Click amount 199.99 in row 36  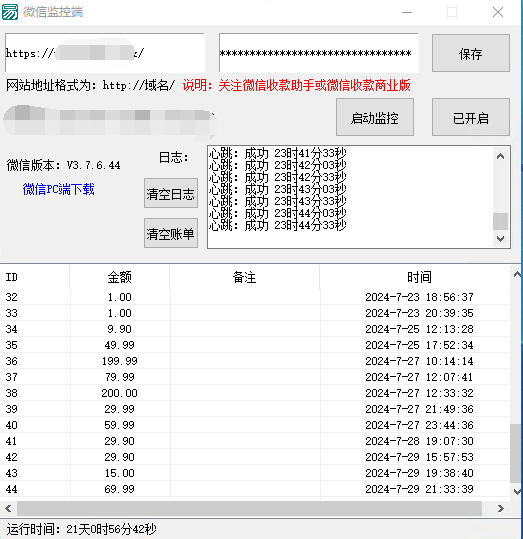[x=119, y=361]
